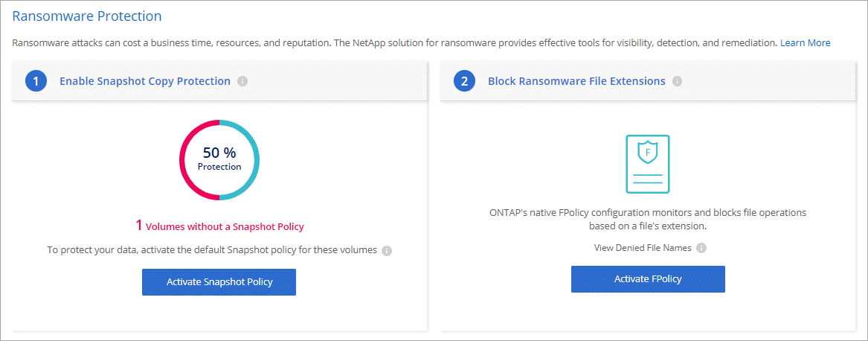
Task: Click info icon beside Enable Snapshot Copy Protection
Action: click(x=242, y=81)
